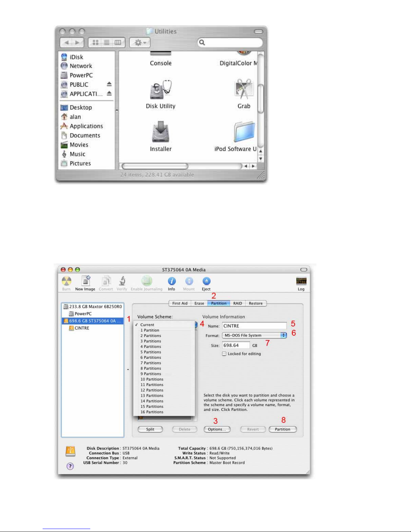The height and width of the screenshot is (532, 411).
Task: Click Finder horizontal scrollbar thumb
Action: pos(155,166)
